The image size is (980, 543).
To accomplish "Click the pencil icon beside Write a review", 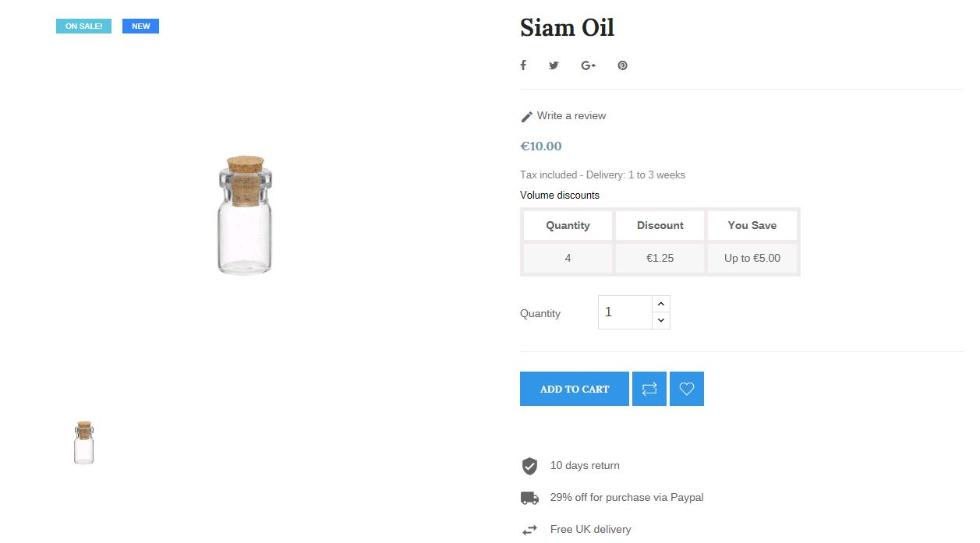I will click(x=527, y=117).
